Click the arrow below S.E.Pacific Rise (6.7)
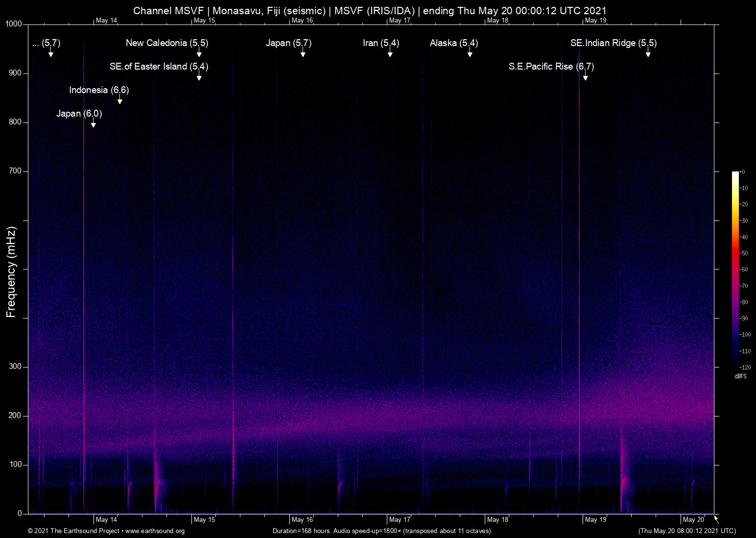756x538 pixels. pos(585,77)
